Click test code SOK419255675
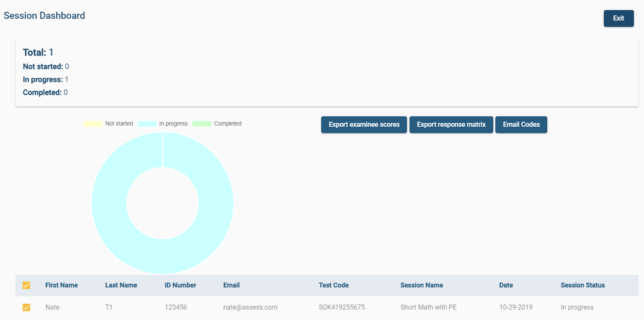The width and height of the screenshot is (644, 320). click(x=342, y=307)
